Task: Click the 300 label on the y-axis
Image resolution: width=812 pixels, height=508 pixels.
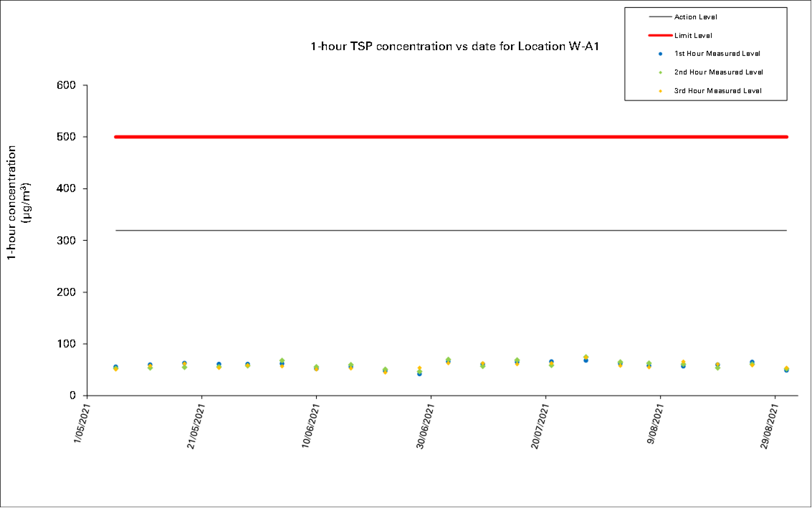Action: [67, 241]
